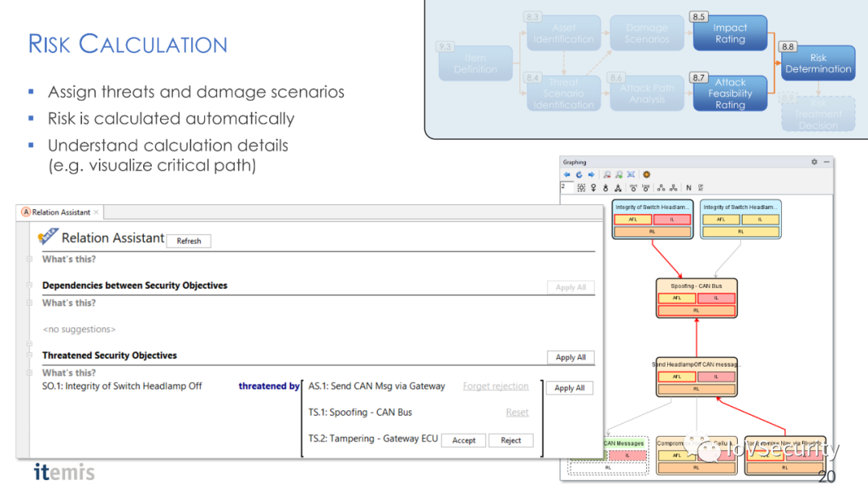Click Forget rejection for AS.1

[495, 386]
